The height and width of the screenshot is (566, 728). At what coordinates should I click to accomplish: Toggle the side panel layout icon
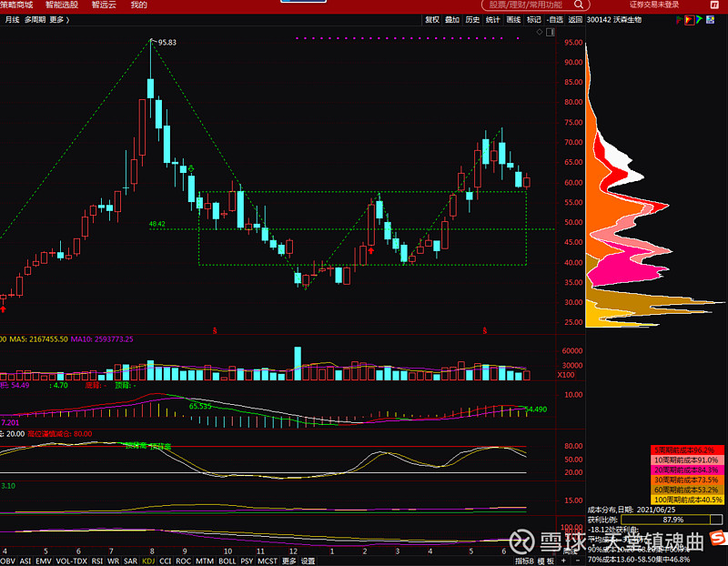point(551,32)
